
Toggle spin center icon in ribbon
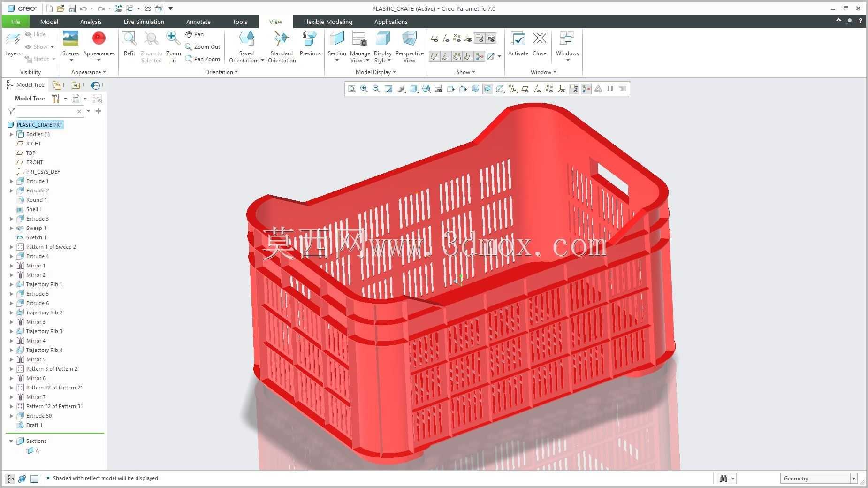coord(480,56)
